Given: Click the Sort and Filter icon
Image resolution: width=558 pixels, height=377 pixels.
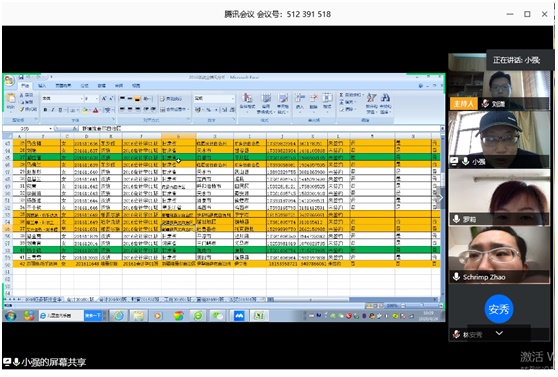Looking at the screenshot, I should (x=372, y=101).
